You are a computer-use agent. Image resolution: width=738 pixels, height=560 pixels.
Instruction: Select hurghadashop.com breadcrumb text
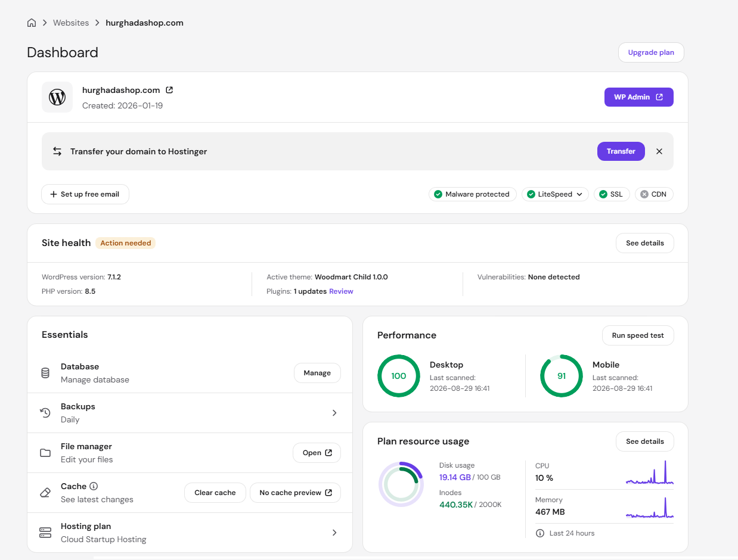tap(144, 23)
